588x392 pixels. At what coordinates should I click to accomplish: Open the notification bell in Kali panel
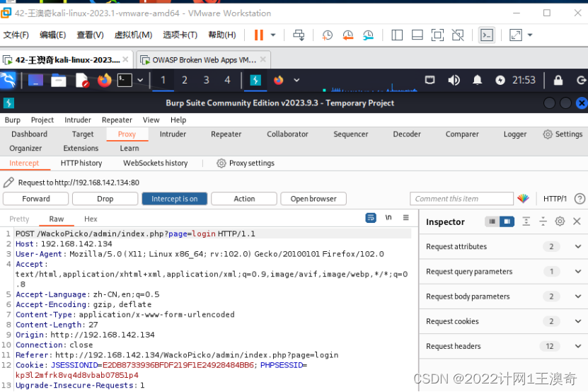[x=477, y=80]
